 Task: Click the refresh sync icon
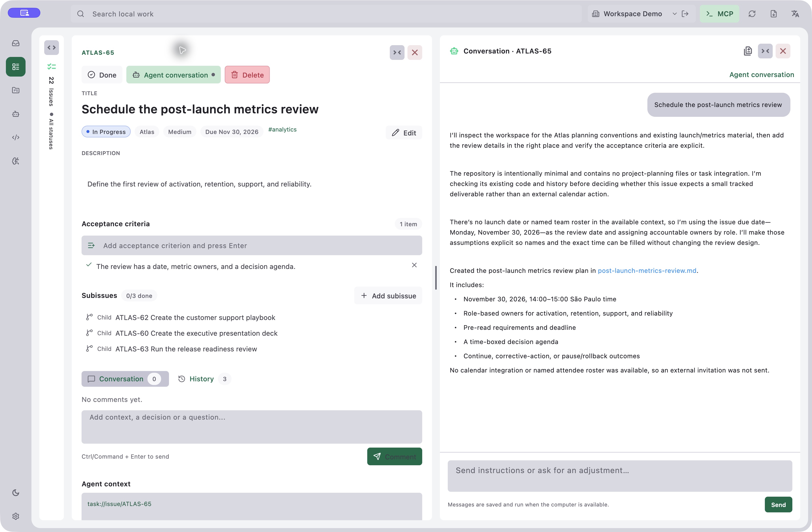[752, 14]
